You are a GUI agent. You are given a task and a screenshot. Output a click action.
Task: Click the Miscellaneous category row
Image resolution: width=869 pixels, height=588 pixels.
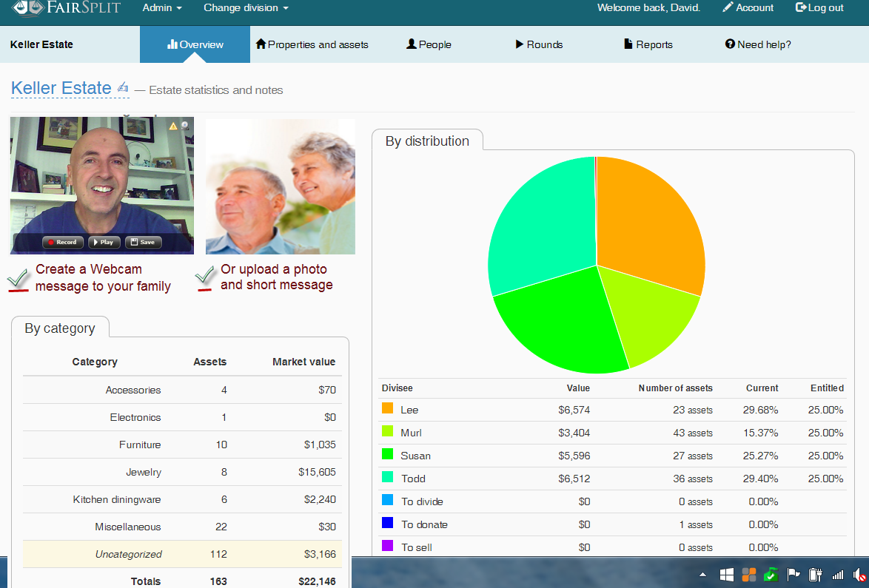tap(182, 527)
